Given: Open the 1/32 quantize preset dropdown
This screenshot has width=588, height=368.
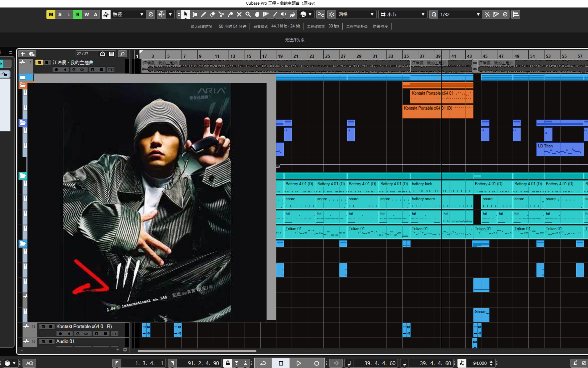Looking at the screenshot, I should [460, 14].
